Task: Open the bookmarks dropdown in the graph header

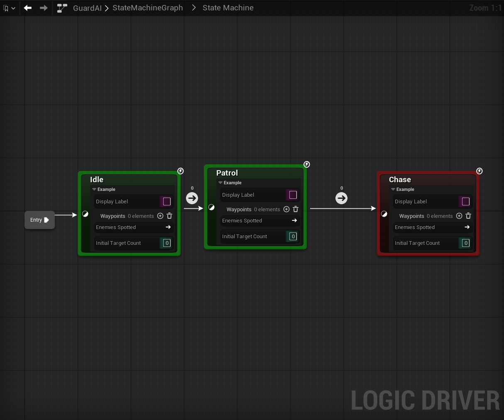Action: coord(9,8)
